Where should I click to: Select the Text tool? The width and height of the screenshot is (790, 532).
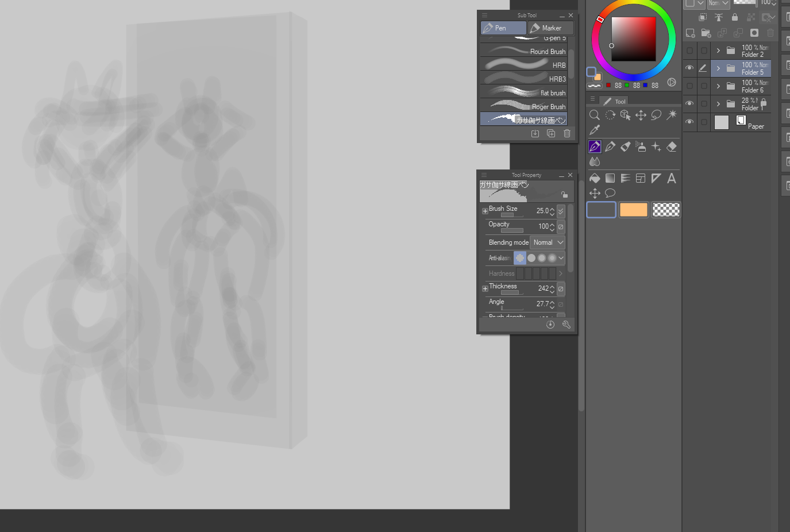click(x=671, y=179)
